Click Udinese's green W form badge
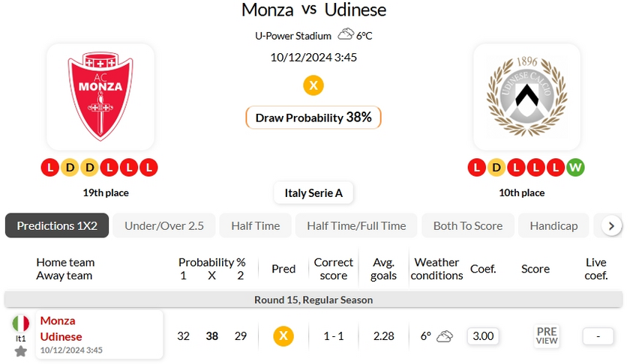This screenshot has width=630, height=364. click(x=575, y=167)
